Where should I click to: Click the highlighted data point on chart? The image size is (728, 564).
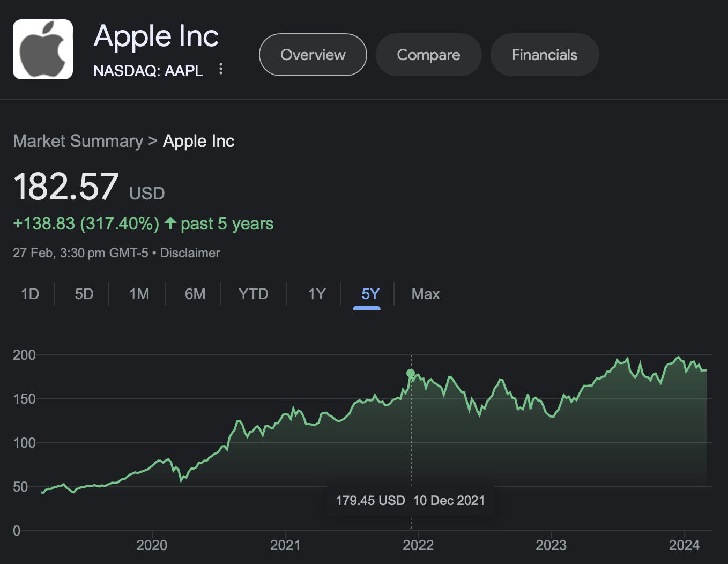coord(411,373)
